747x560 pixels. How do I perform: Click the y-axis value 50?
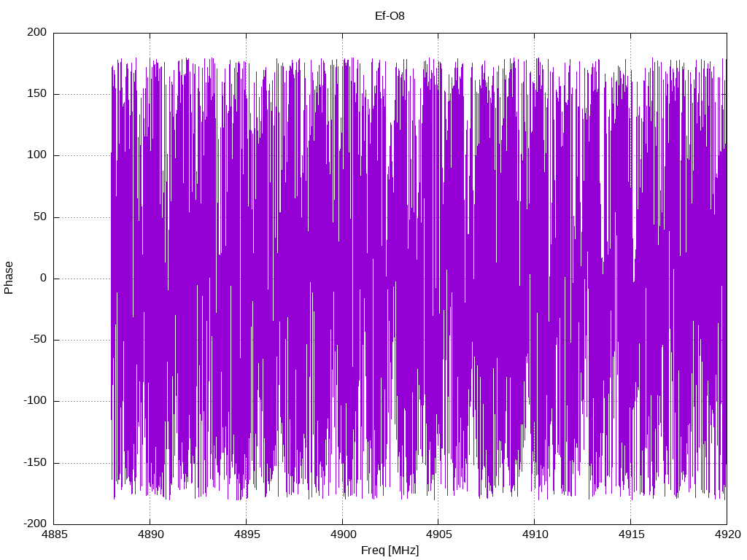click(x=41, y=217)
